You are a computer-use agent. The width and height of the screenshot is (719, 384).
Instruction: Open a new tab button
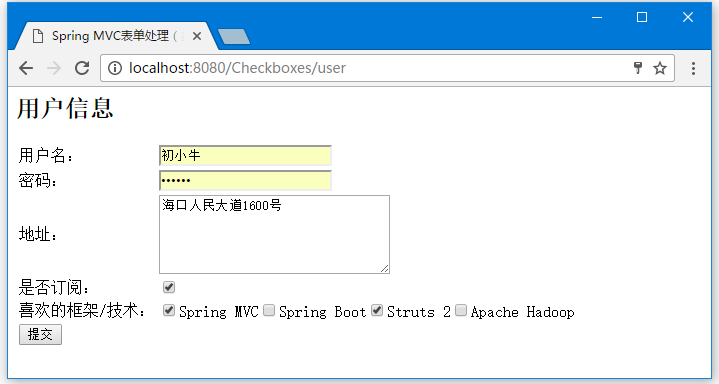point(234,37)
